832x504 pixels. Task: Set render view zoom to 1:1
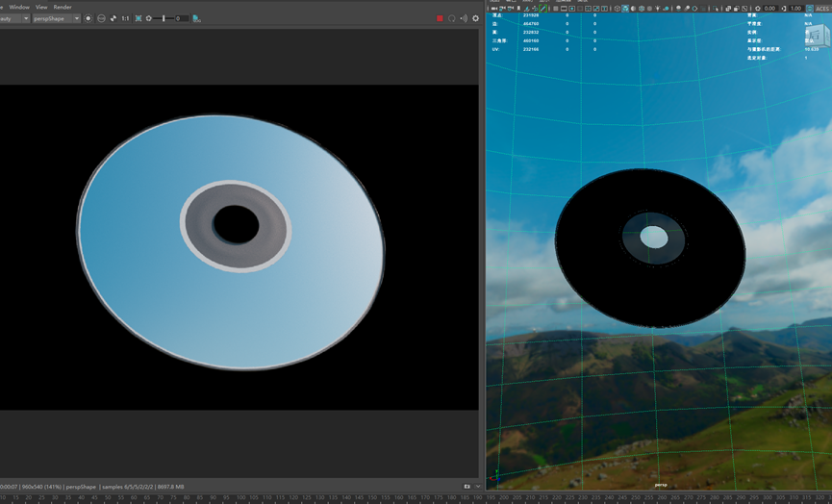(125, 18)
